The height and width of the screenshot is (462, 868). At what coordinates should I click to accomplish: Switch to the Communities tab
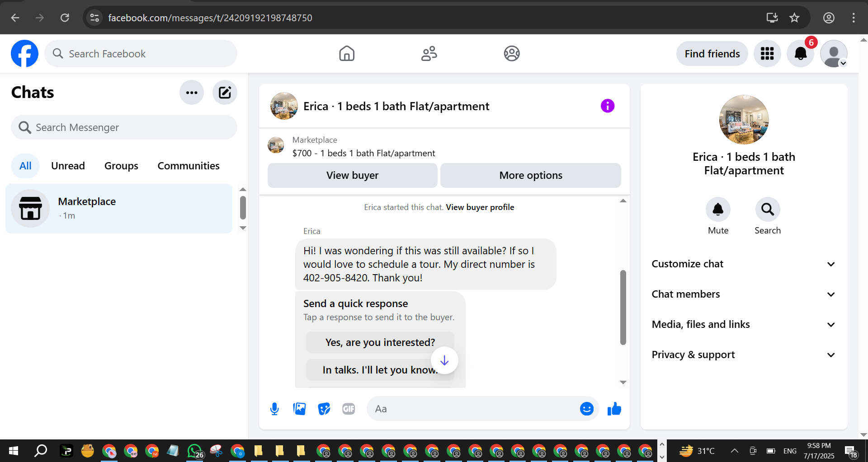tap(189, 166)
